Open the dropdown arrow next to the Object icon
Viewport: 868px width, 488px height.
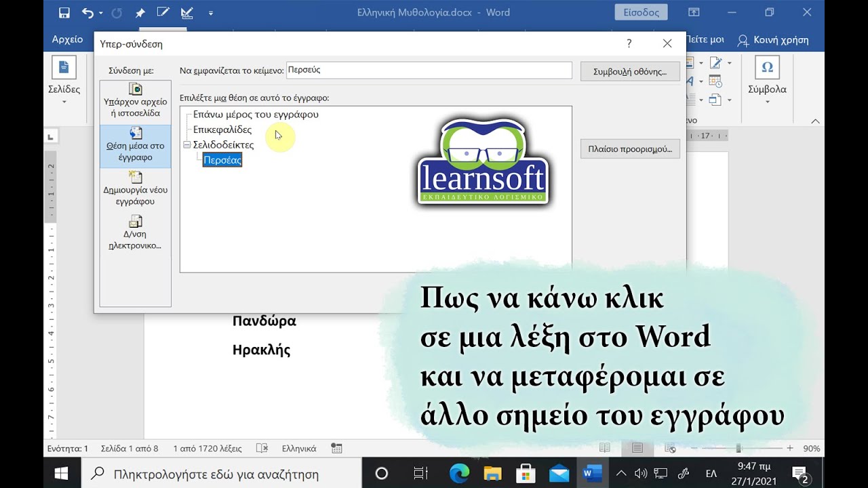729,100
